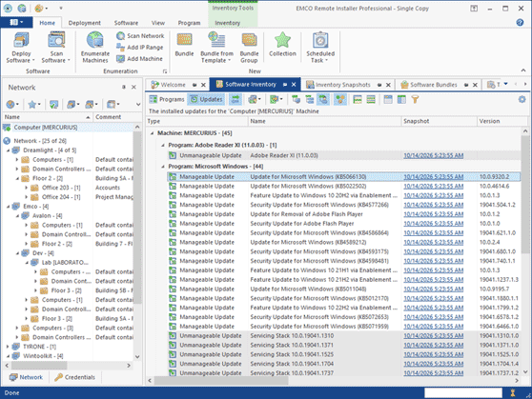Image resolution: width=532 pixels, height=399 pixels.
Task: Run Enumerate Machines
Action: click(95, 47)
